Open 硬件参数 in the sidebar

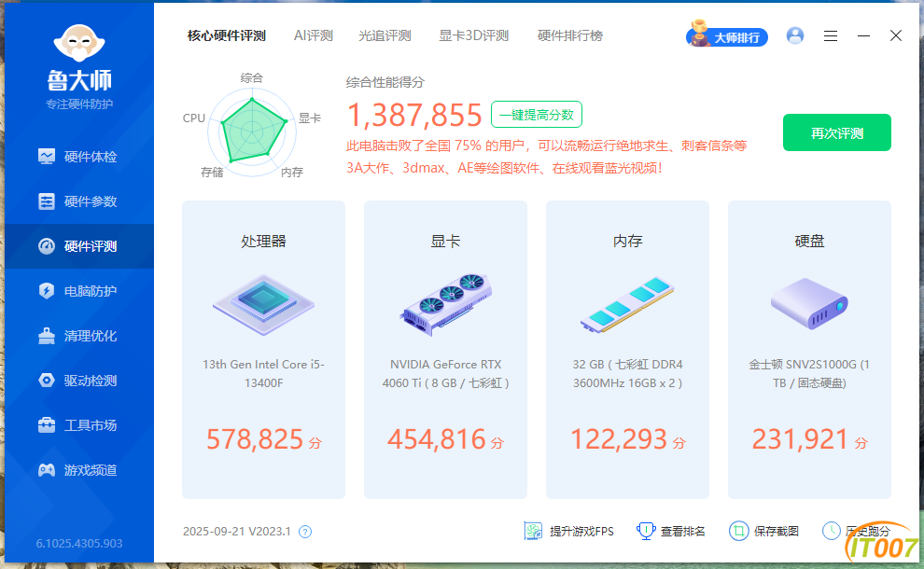[x=78, y=201]
